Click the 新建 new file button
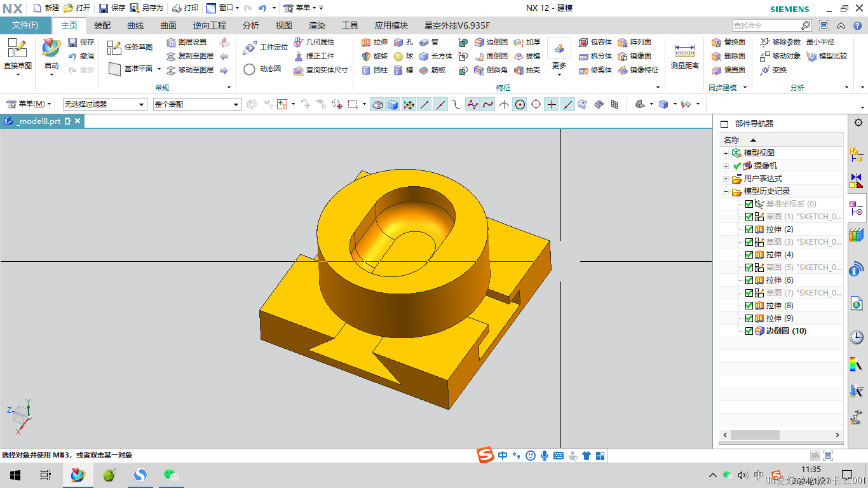This screenshot has width=868, height=488. [x=46, y=8]
